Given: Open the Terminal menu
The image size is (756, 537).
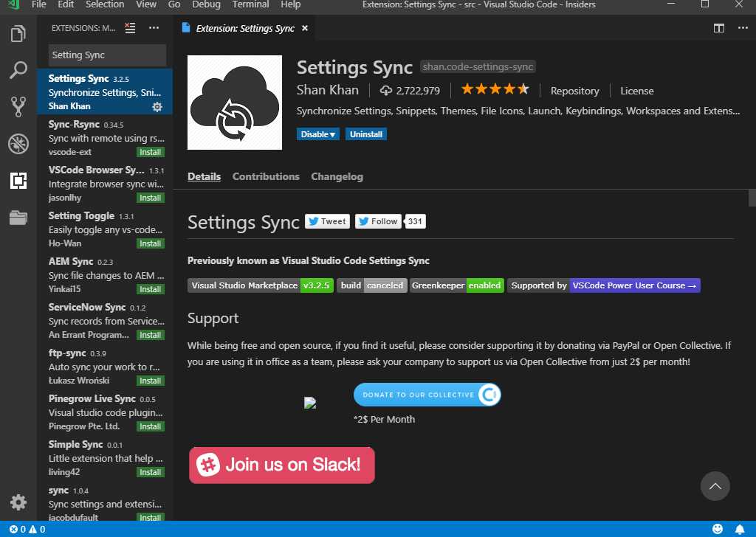Looking at the screenshot, I should click(x=250, y=4).
